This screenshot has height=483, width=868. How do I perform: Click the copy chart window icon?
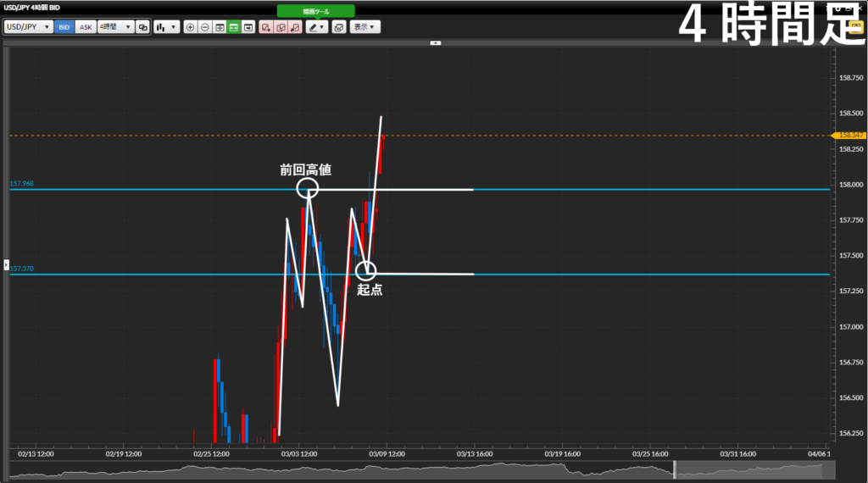[339, 27]
